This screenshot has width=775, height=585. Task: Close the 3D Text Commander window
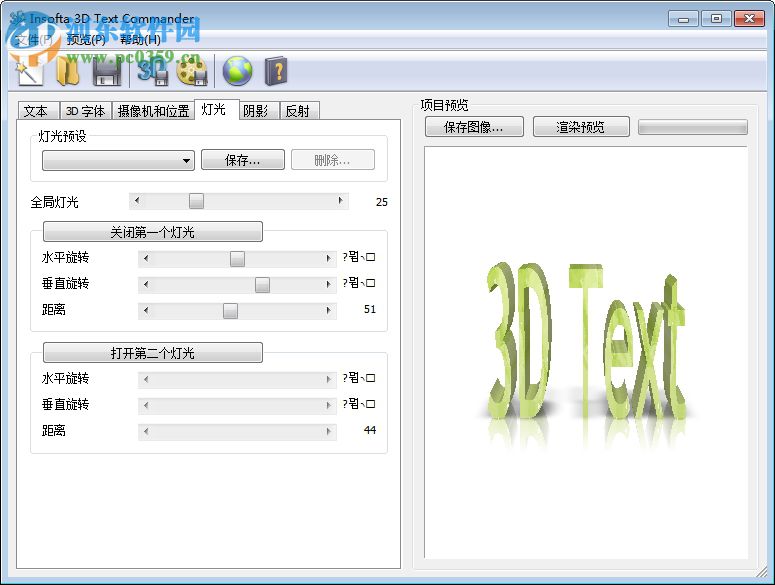click(749, 19)
